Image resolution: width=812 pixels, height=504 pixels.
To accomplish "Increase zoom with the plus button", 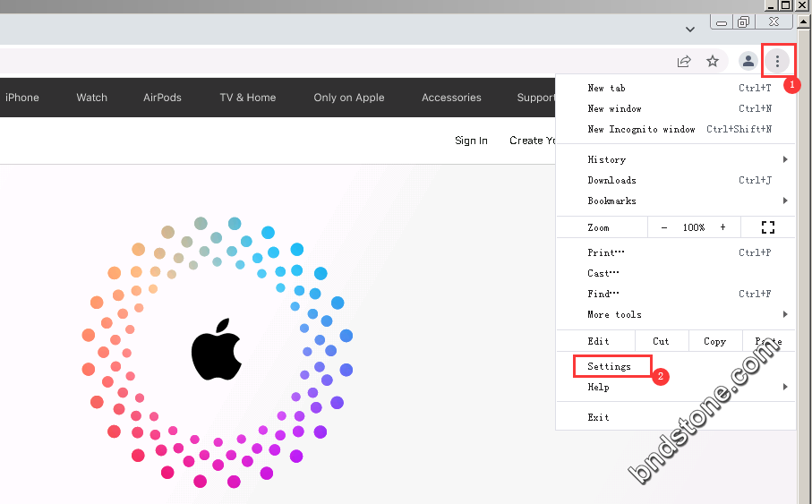I will pyautogui.click(x=722, y=226).
